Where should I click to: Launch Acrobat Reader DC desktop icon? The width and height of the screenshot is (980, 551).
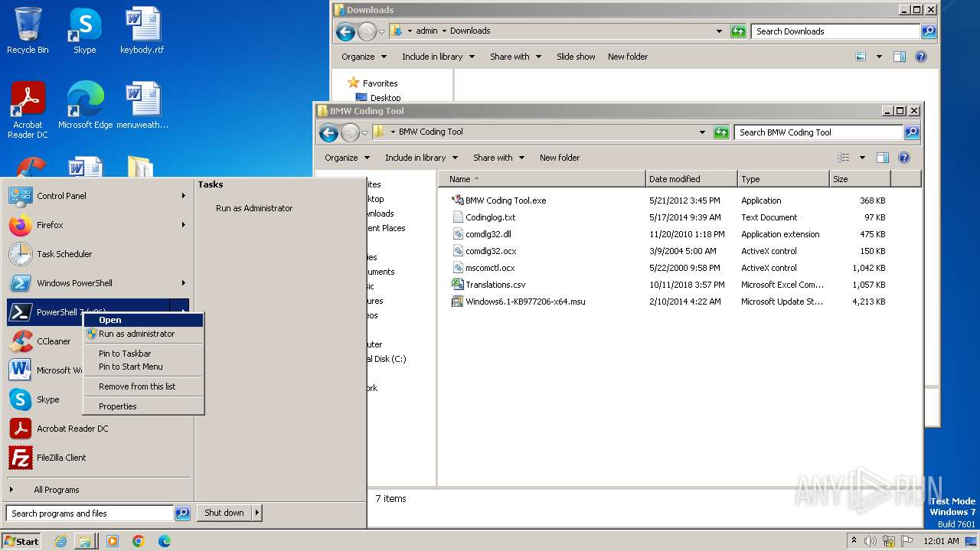[x=28, y=110]
